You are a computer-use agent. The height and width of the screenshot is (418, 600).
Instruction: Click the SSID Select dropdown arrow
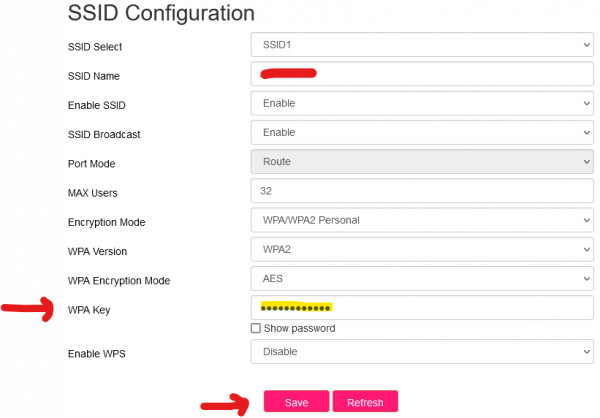click(585, 45)
